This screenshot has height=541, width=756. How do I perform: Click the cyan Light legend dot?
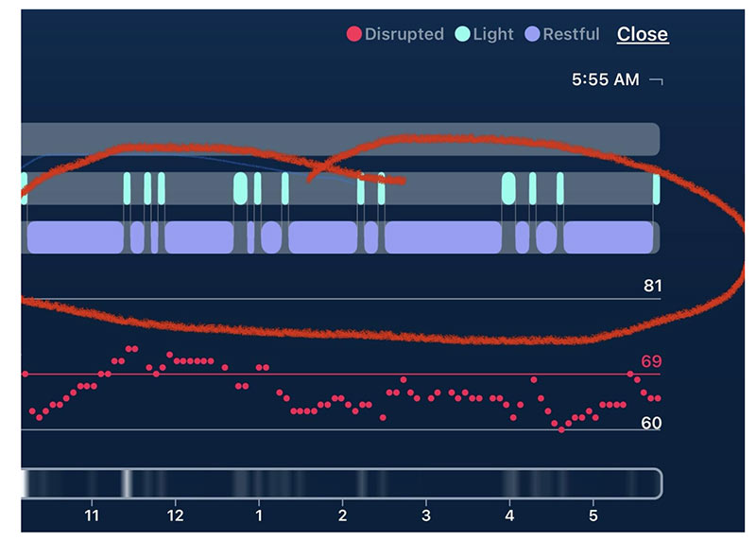coord(462,34)
